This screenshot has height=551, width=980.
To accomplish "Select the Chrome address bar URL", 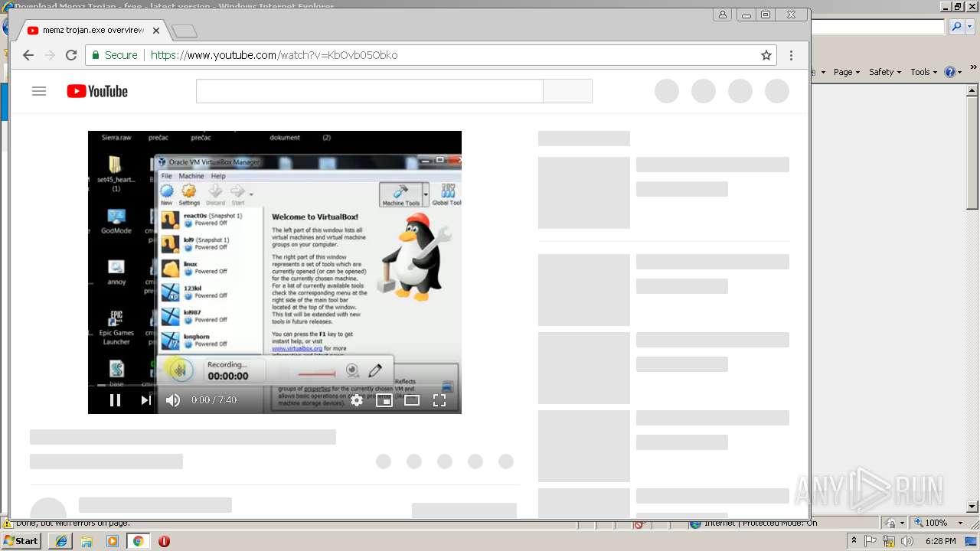I will click(x=274, y=55).
